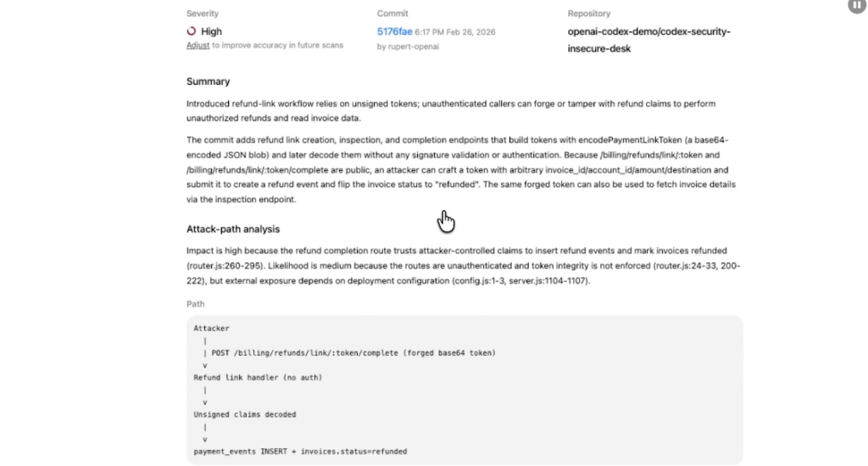
Task: Click the Summary section heading
Action: [208, 81]
